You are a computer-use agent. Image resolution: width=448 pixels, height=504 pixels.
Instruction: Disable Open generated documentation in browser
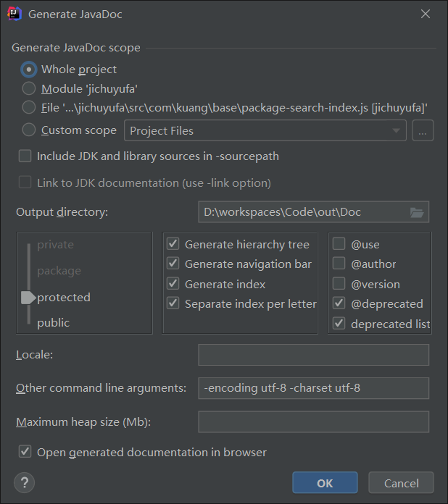point(25,451)
